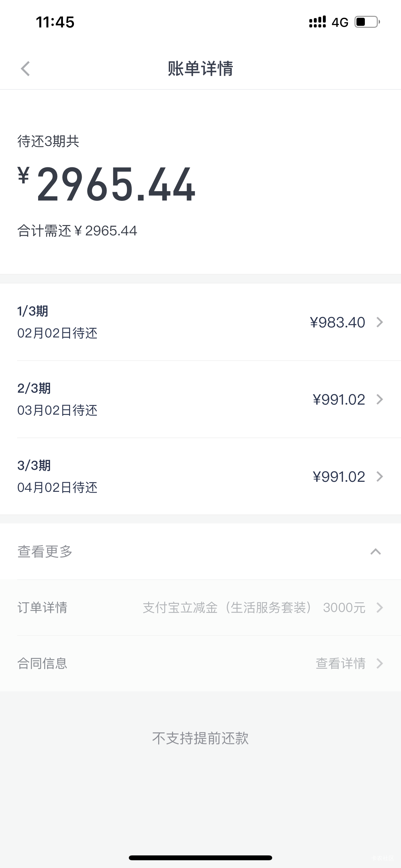Tap chevron beside 3000元 order detail
The height and width of the screenshot is (868, 401).
(x=379, y=607)
